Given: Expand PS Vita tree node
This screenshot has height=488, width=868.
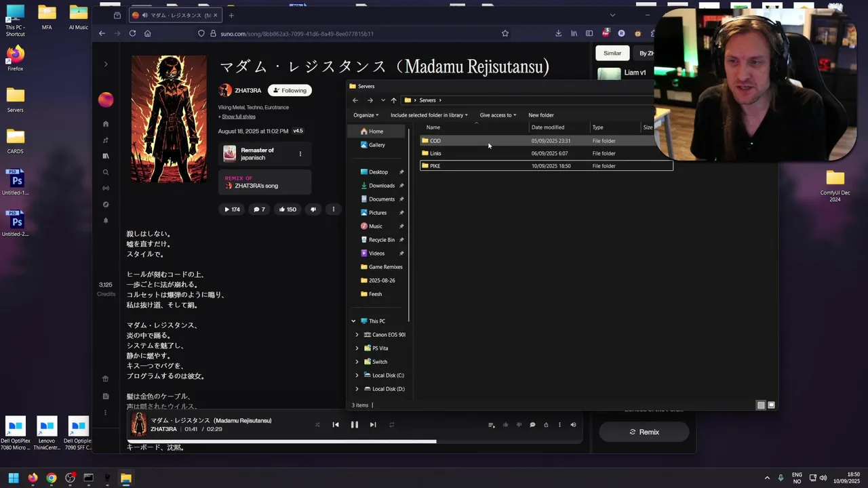Looking at the screenshot, I should (357, 348).
